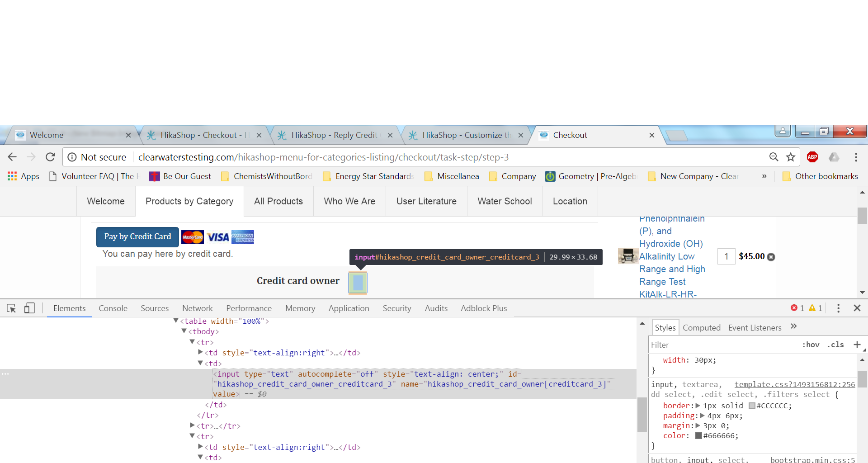Screen dimensions: 868x463
Task: Toggle the .cls class editor
Action: click(835, 345)
